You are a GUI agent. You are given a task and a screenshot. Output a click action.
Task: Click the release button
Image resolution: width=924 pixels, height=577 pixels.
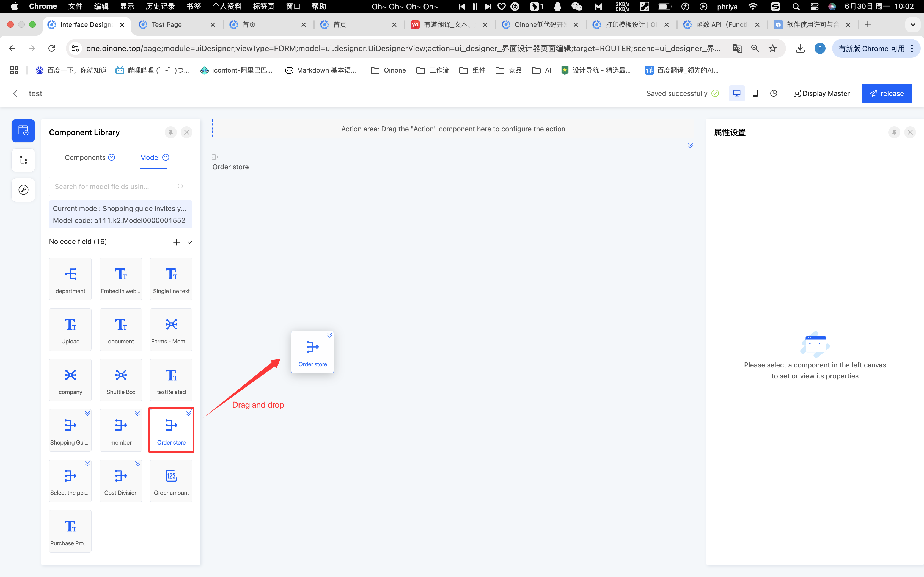point(887,93)
